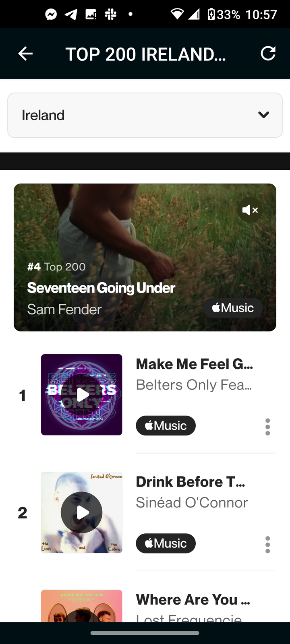Open Seventeen Going Under in Apple Music
The width and height of the screenshot is (290, 644).
pos(233,308)
